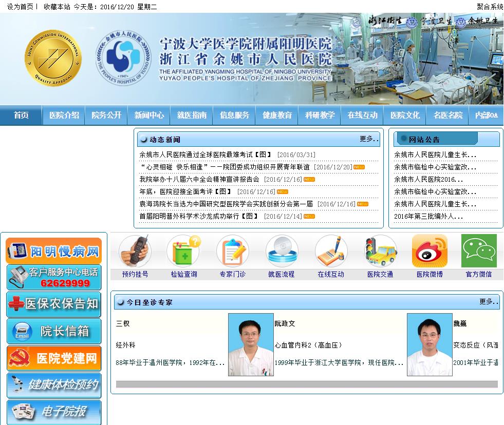The image size is (504, 425).
Task: Click the 专家门诊 clipboard icon
Action: coord(233,251)
